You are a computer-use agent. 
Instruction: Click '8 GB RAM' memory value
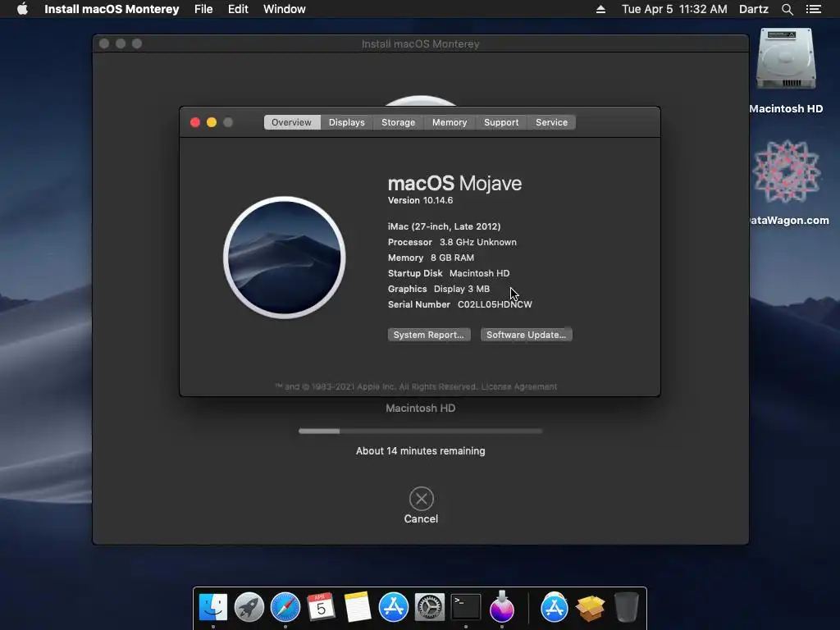click(452, 258)
